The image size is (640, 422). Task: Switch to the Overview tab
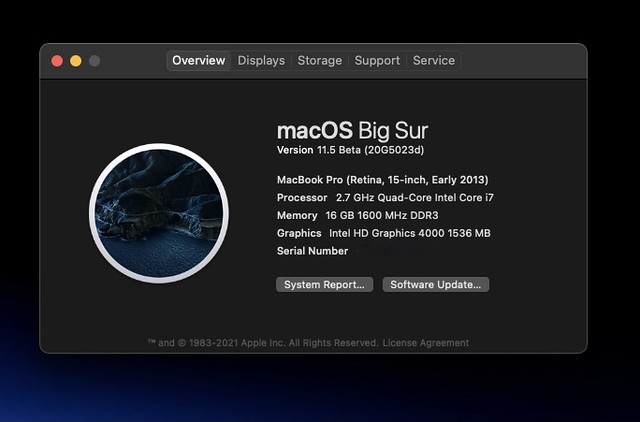199,61
